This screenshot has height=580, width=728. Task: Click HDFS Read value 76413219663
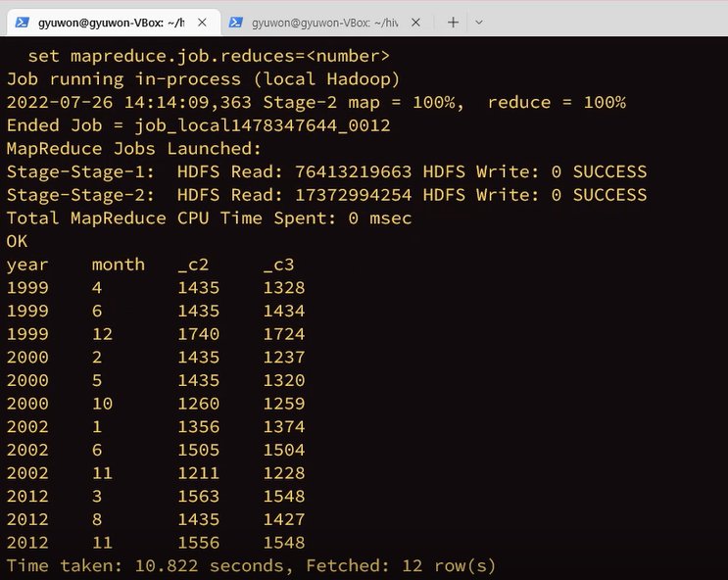(354, 172)
